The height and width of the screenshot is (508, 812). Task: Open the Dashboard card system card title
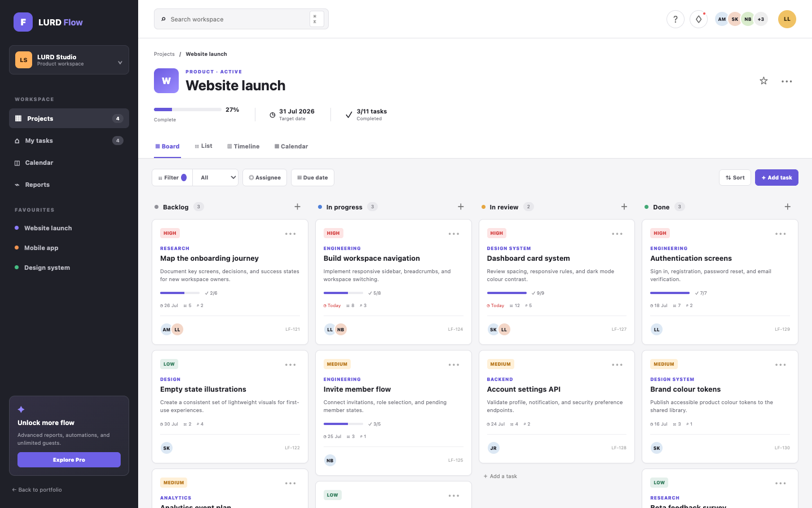528,259
